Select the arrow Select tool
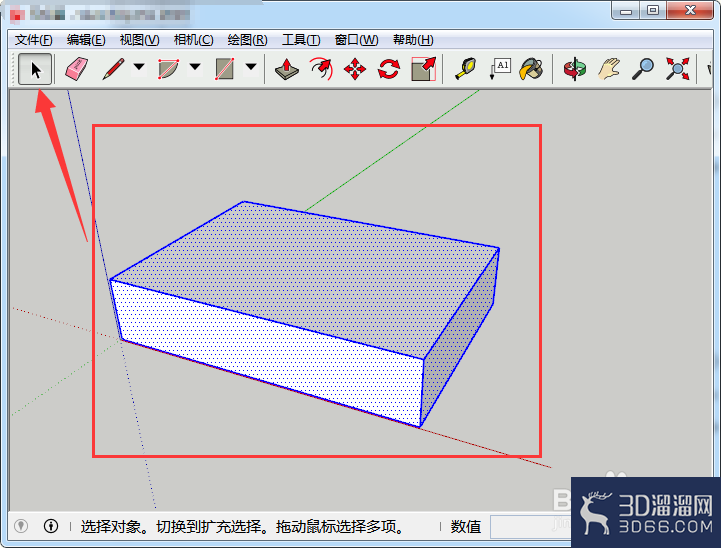 click(x=35, y=69)
